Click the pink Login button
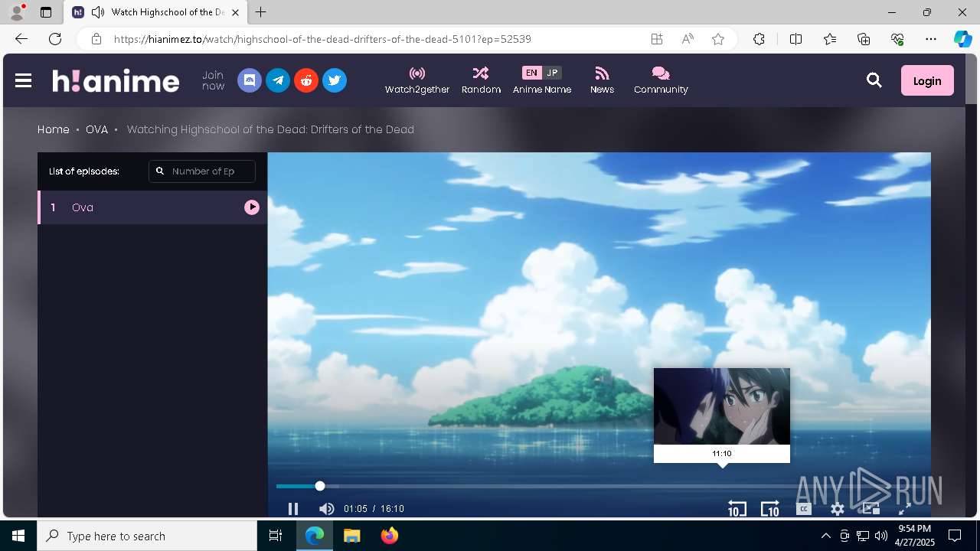The image size is (980, 551). pos(927,80)
